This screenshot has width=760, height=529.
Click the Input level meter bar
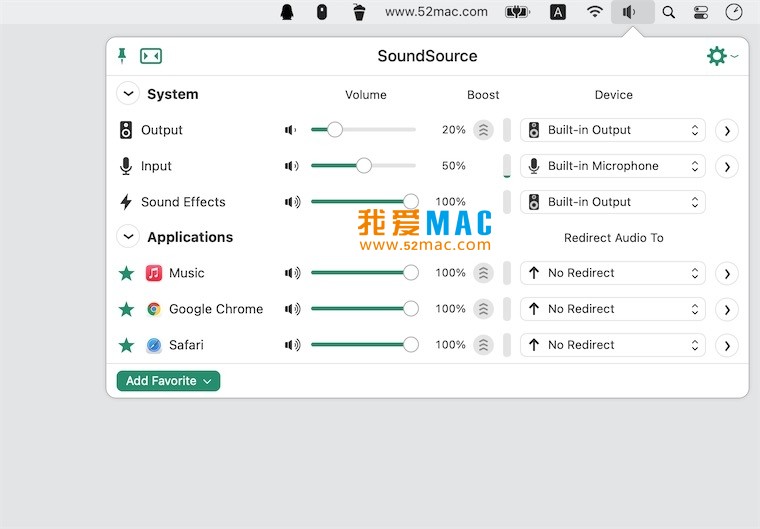(507, 166)
